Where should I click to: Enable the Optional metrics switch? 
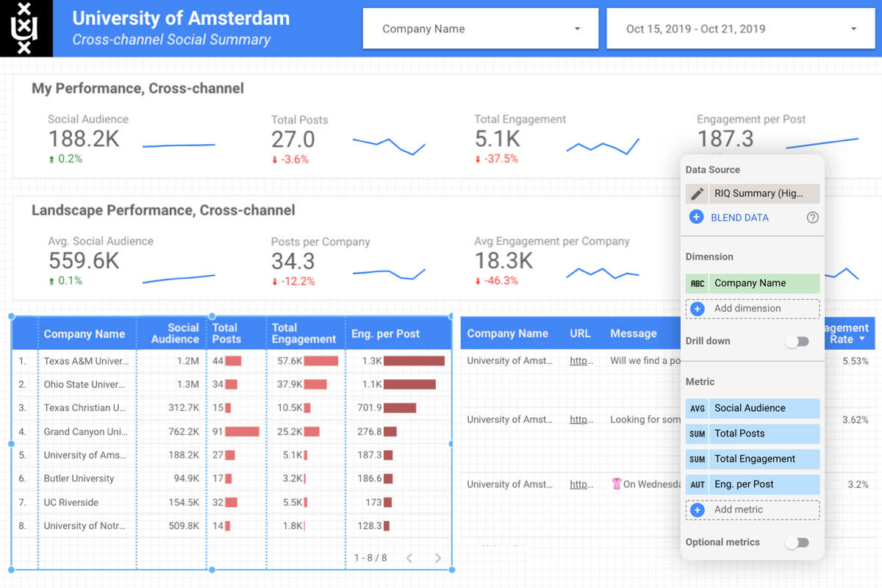pos(797,542)
